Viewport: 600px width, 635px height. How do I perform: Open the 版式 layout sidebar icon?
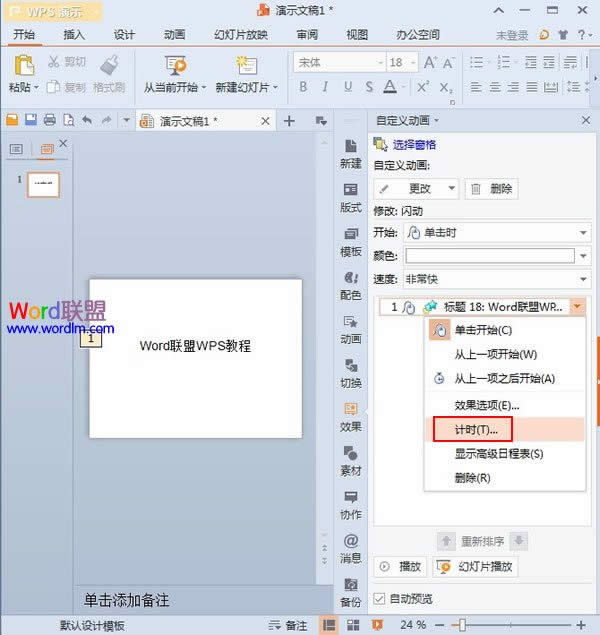point(351,197)
